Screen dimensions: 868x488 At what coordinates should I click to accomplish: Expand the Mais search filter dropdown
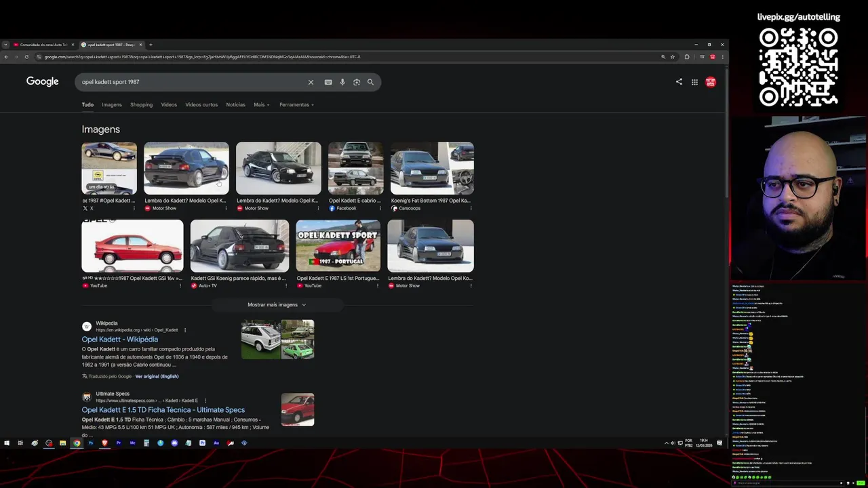pyautogui.click(x=262, y=105)
